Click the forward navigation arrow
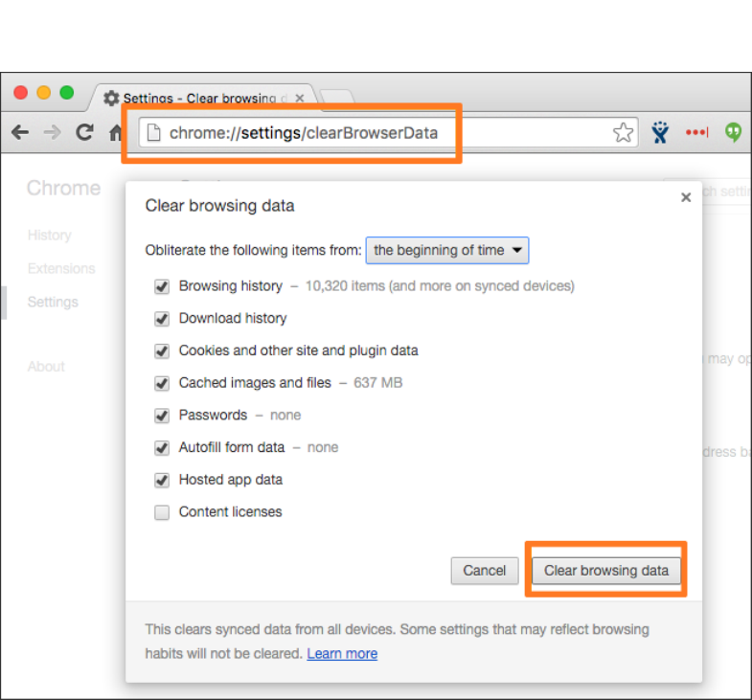The image size is (752, 700). click(x=53, y=132)
